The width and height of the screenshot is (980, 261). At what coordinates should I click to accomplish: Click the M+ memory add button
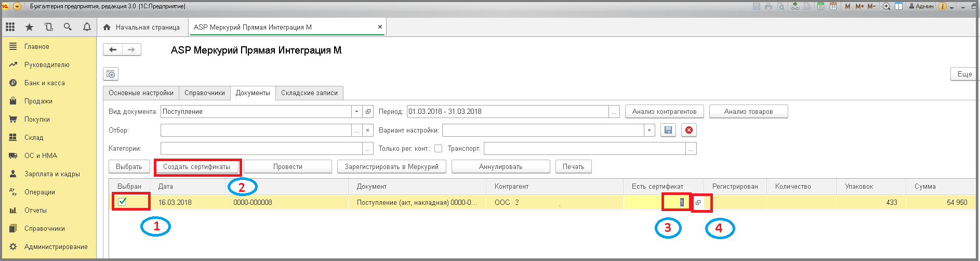[859, 6]
